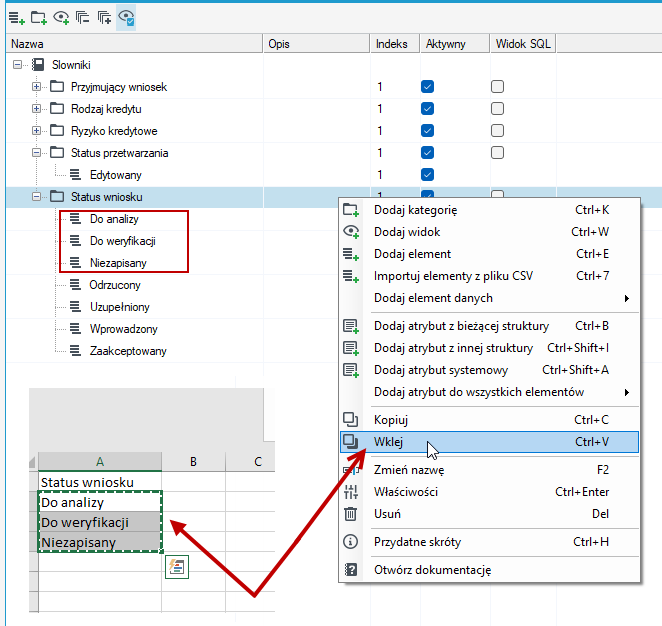Click the Otwórz dokumentację help icon
The image size is (662, 626).
click(351, 570)
